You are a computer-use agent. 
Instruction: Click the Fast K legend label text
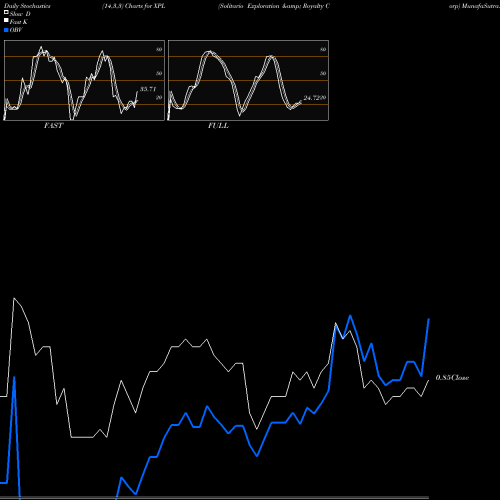(x=19, y=22)
